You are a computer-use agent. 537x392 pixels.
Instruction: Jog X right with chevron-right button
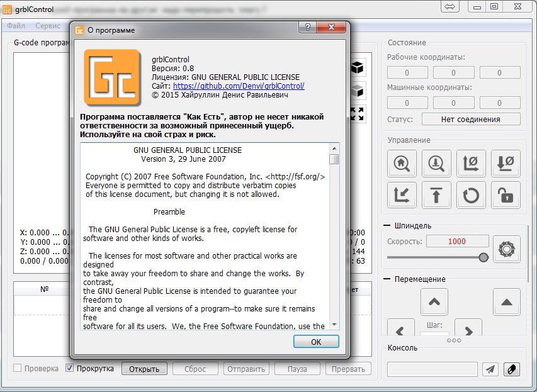tap(468, 328)
